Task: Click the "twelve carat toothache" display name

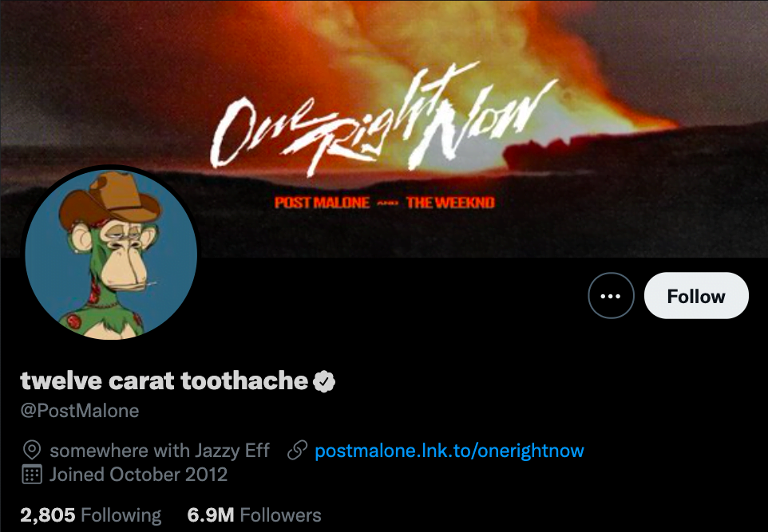Action: [164, 380]
